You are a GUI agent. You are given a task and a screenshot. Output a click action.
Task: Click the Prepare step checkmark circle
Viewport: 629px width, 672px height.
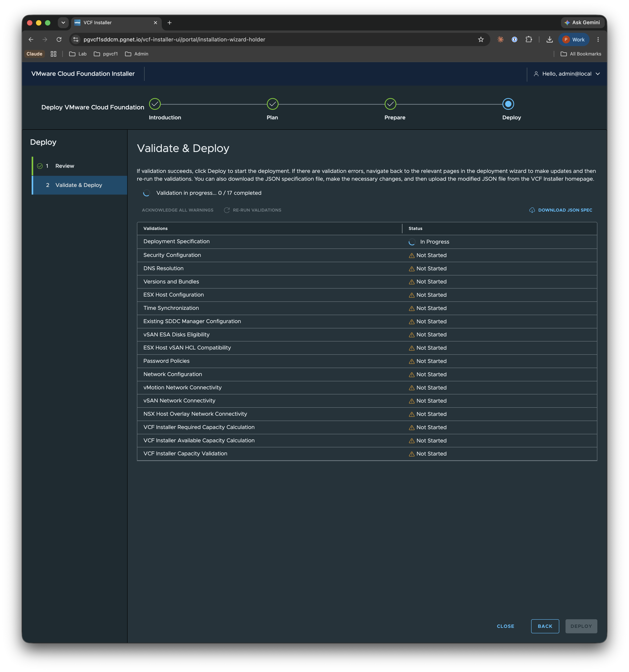[390, 104]
